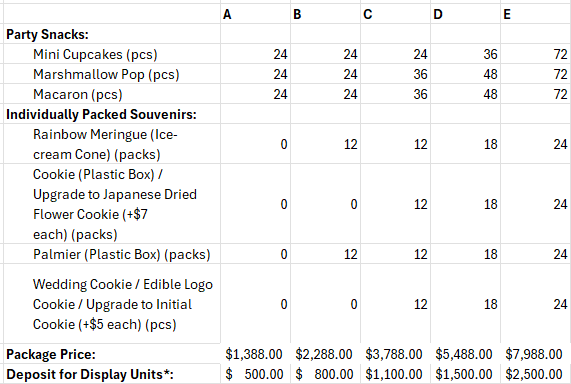Click the Japanese Dried Flower Cookie cell
Image resolution: width=571 pixels, height=384 pixels.
(112, 204)
